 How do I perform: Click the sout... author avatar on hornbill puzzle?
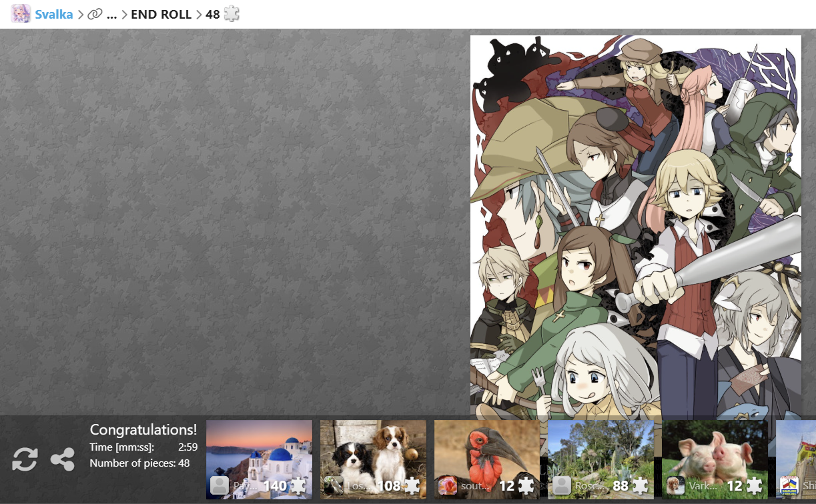[x=448, y=485]
